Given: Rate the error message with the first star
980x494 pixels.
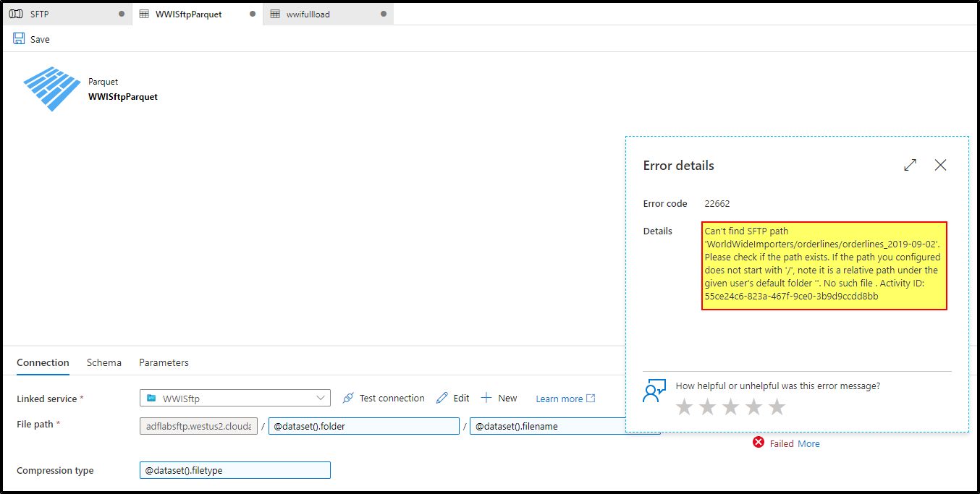Looking at the screenshot, I should click(684, 406).
